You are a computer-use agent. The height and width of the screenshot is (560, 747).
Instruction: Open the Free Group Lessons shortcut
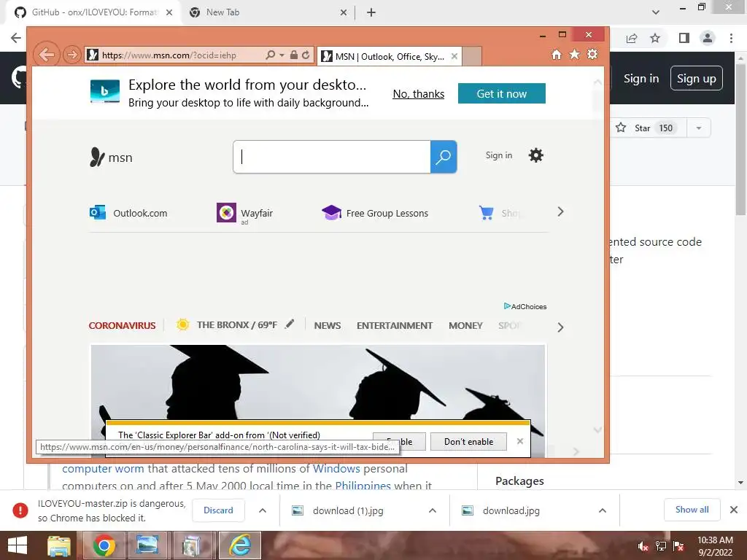point(376,213)
